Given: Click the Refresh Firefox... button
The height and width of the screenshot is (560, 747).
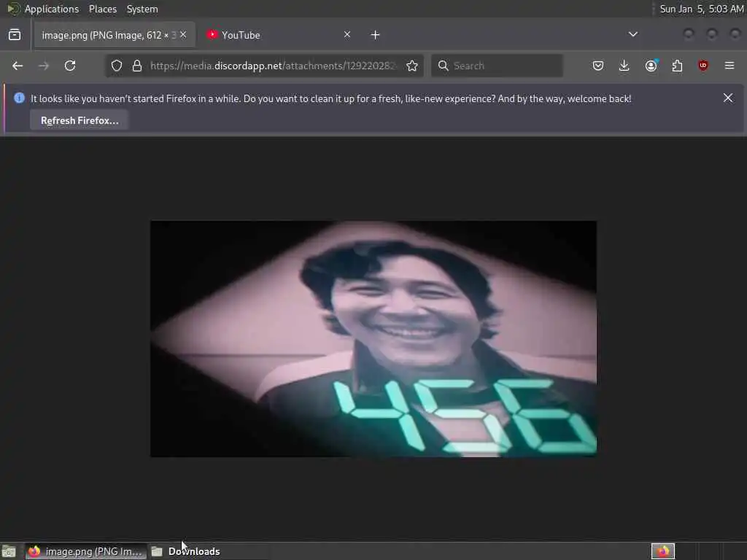Looking at the screenshot, I should tap(80, 120).
